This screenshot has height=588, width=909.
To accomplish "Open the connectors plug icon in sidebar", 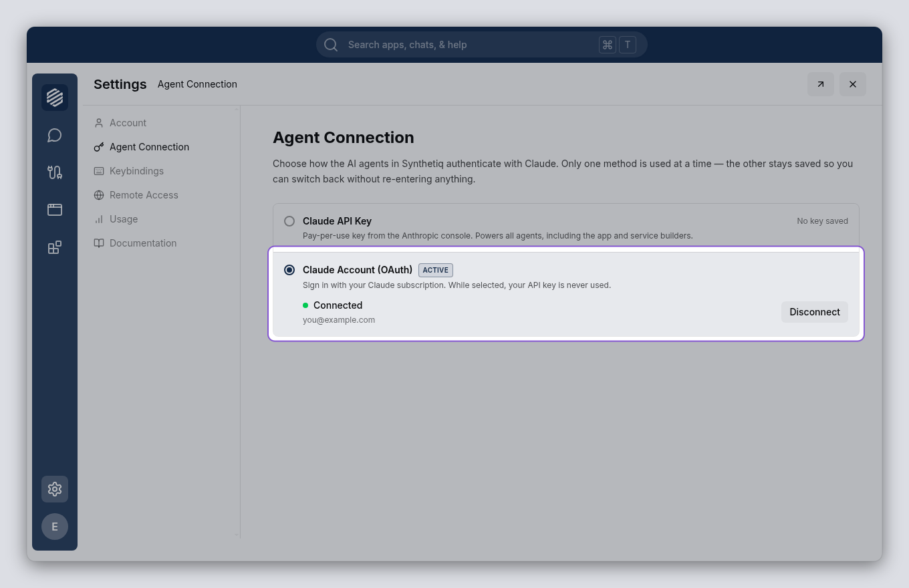I will coord(55,172).
